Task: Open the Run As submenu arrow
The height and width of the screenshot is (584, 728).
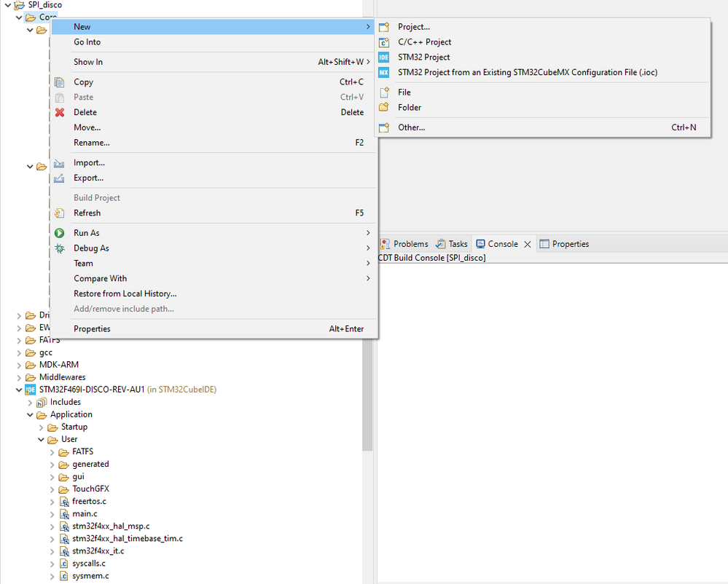Action: 368,233
